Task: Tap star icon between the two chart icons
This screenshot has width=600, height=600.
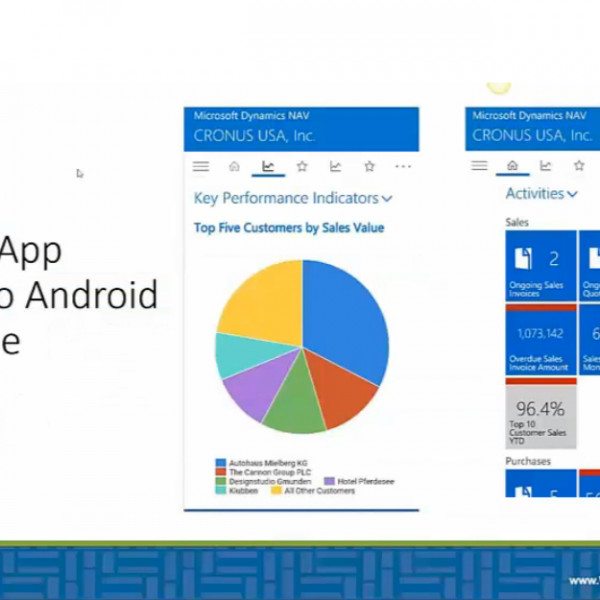Action: click(x=302, y=166)
